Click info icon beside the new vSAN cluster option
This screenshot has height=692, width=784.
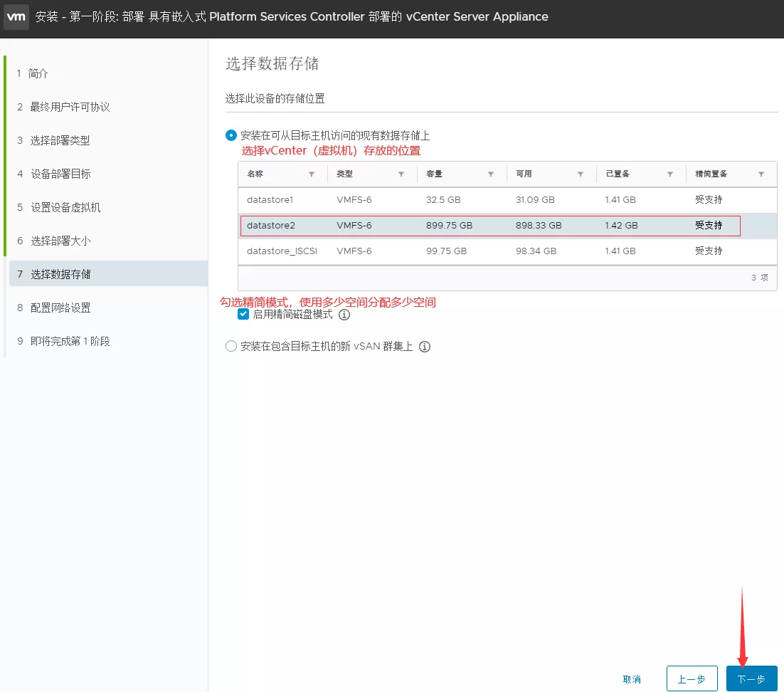click(425, 347)
